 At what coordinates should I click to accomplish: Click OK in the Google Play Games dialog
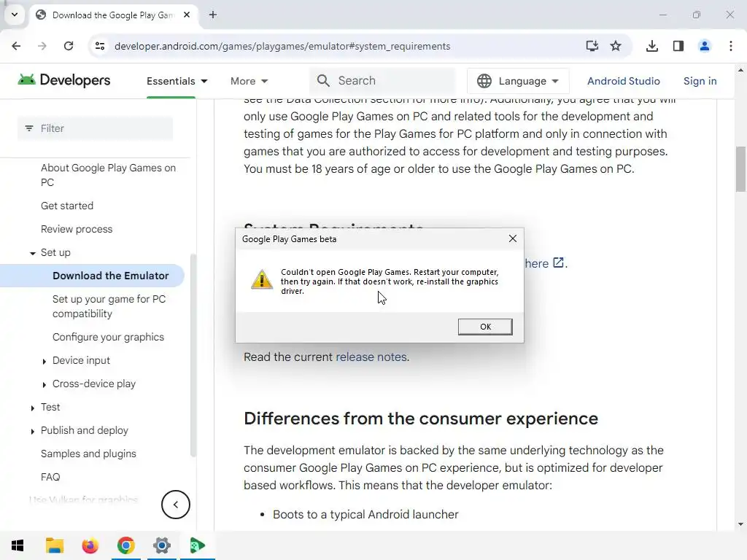coord(485,327)
